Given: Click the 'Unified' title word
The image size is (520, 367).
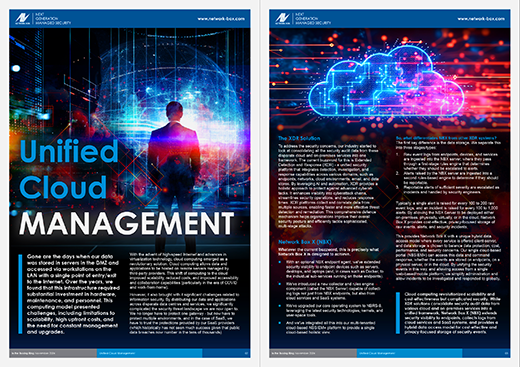Looking at the screenshot, I should pos(69,151).
